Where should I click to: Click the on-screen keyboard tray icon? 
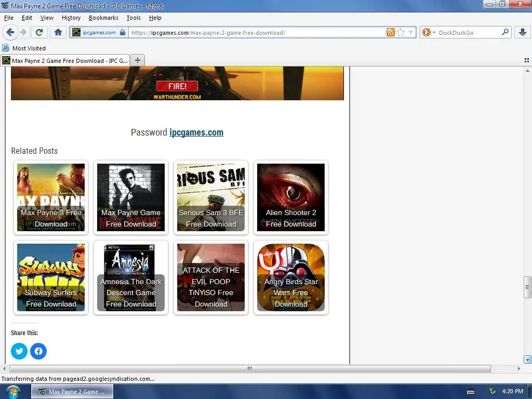pos(471,392)
